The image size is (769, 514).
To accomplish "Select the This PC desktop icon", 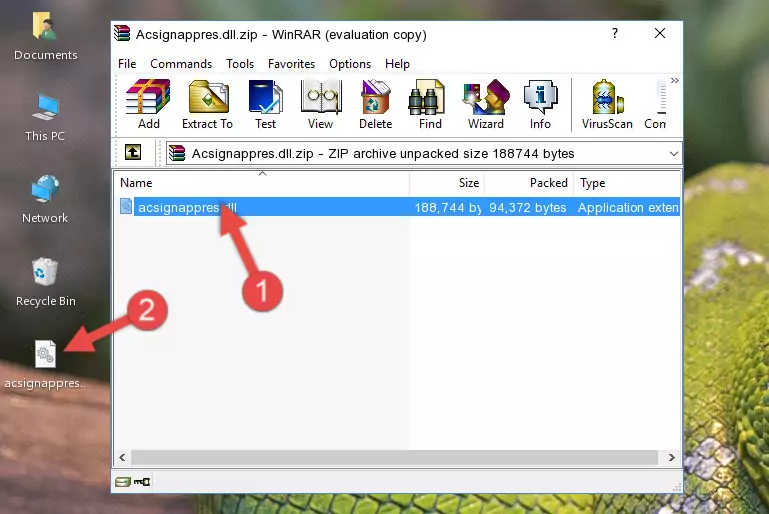I will click(x=45, y=118).
